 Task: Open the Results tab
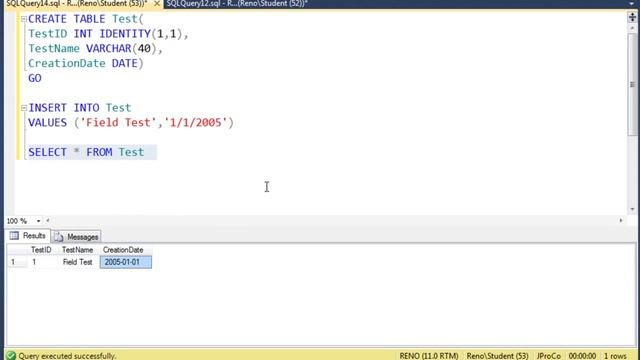(x=28, y=236)
